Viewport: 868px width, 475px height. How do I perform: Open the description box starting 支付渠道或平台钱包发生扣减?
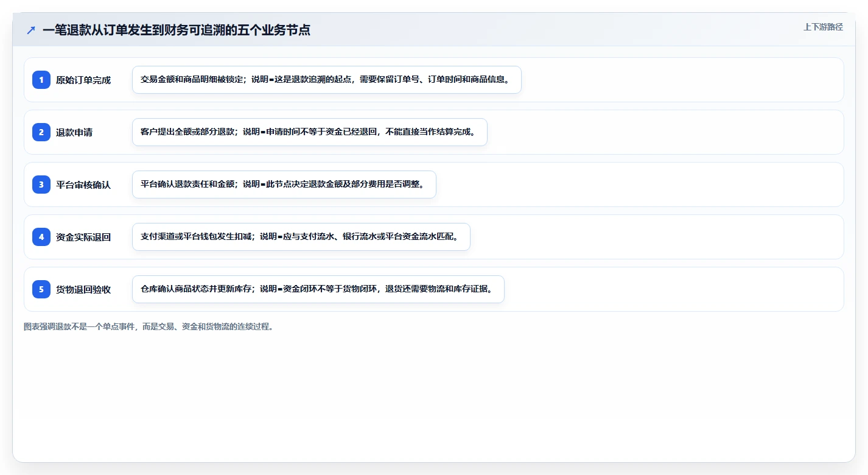point(301,237)
